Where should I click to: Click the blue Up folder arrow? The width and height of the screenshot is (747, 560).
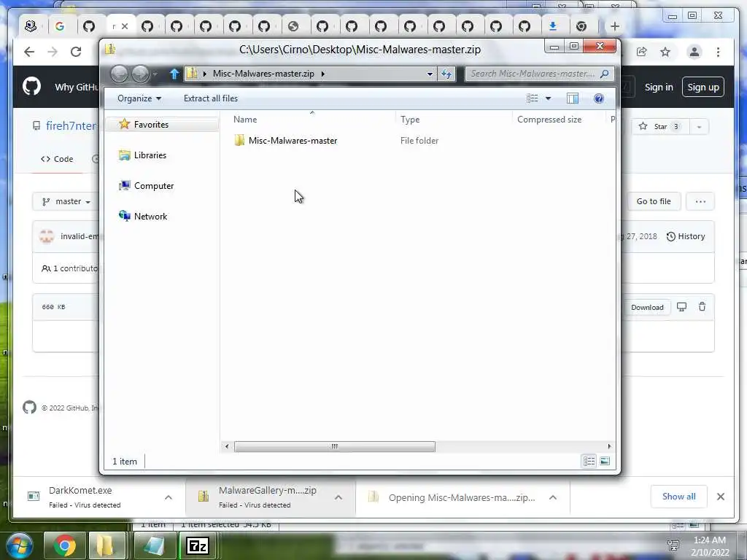[x=174, y=74]
